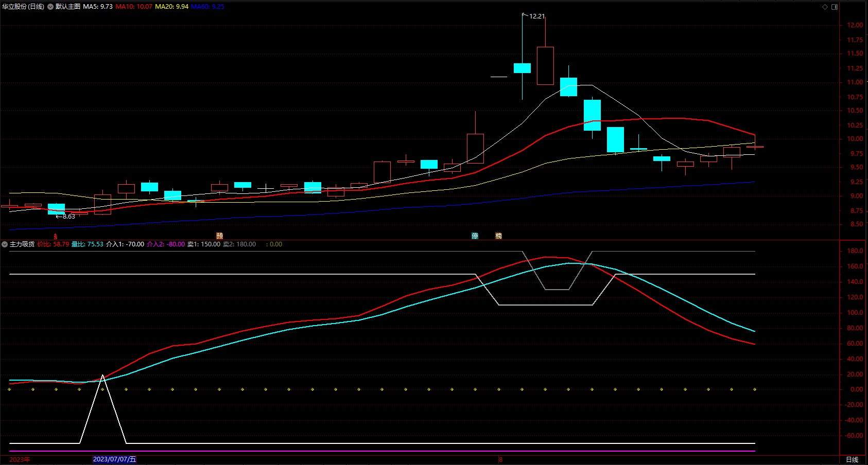This screenshot has width=868, height=465.
Task: Select the 主力吸货 indicator name
Action: click(22, 244)
